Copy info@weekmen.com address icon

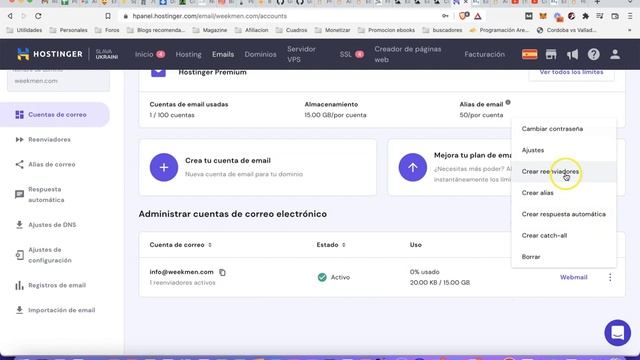pyautogui.click(x=222, y=272)
